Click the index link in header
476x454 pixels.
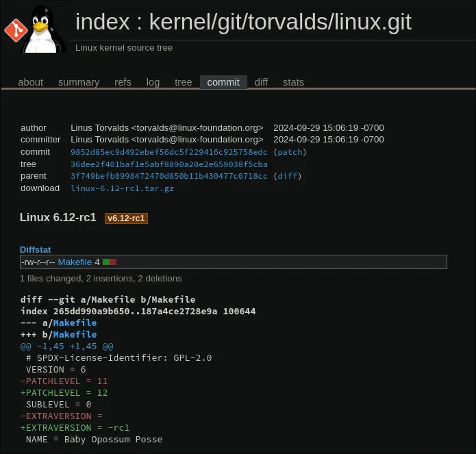pyautogui.click(x=103, y=22)
